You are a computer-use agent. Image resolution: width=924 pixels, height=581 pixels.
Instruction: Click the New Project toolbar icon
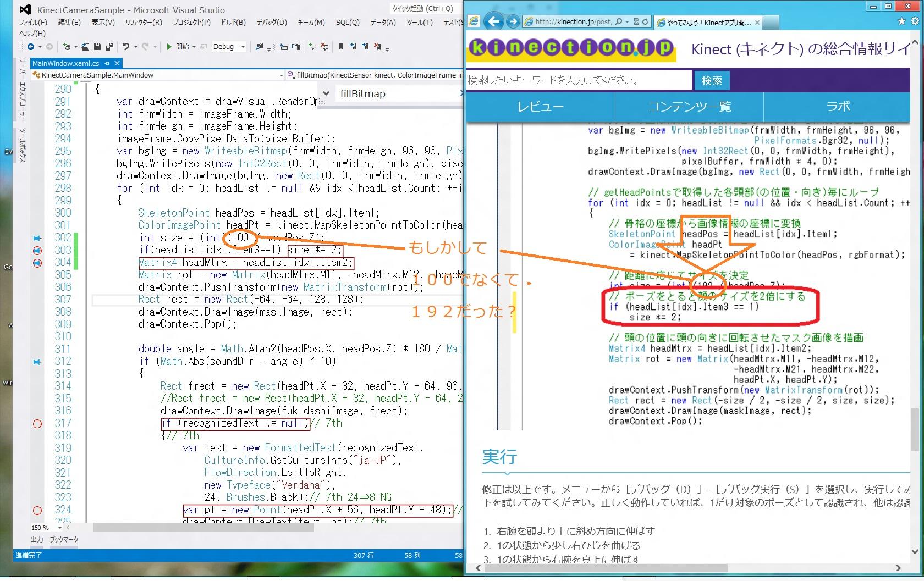(67, 47)
